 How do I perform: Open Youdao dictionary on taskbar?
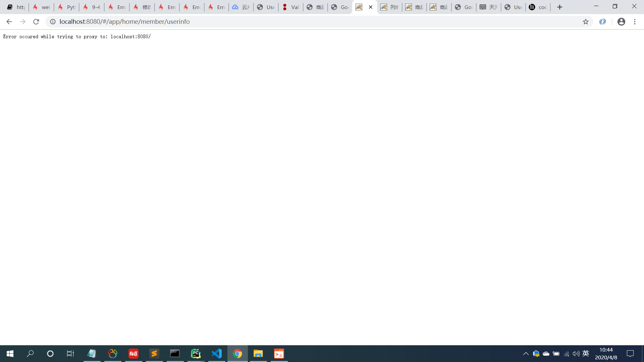(133, 354)
